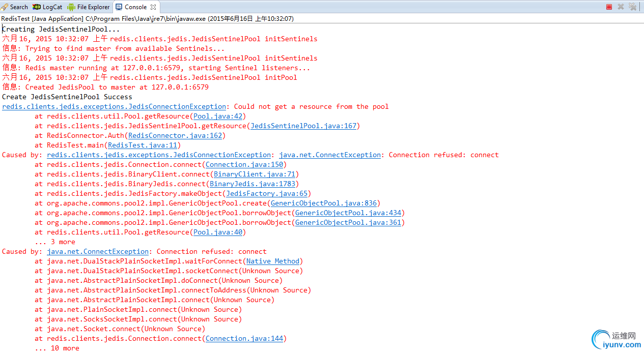Viewport: 644px width, 353px height.
Task: Open GenericObjectPool.java:836 link
Action: (324, 203)
